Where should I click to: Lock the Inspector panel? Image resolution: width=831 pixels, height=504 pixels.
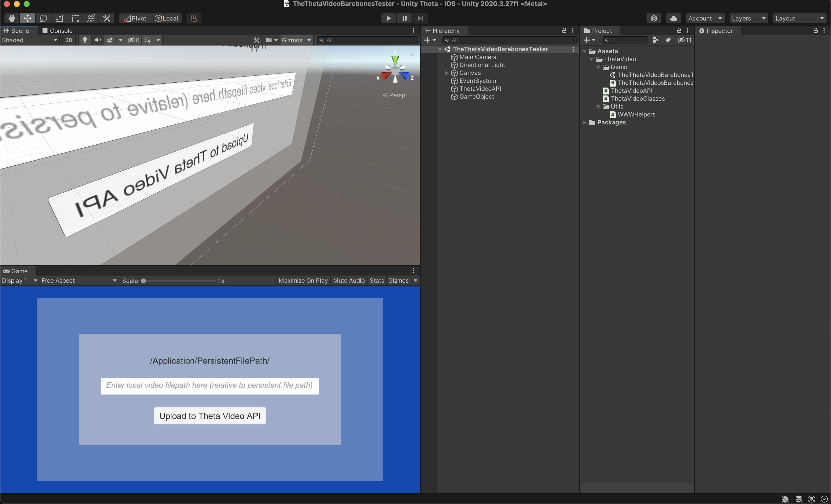point(815,30)
